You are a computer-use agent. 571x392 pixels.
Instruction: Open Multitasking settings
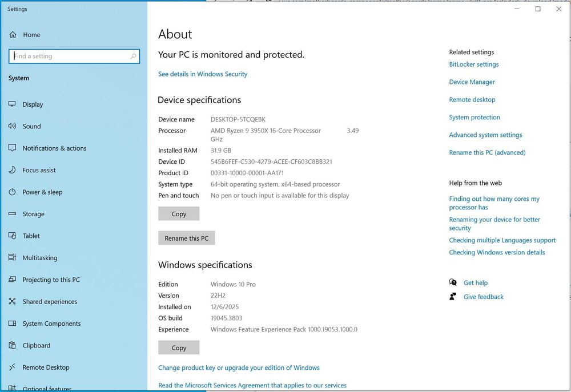coord(40,258)
